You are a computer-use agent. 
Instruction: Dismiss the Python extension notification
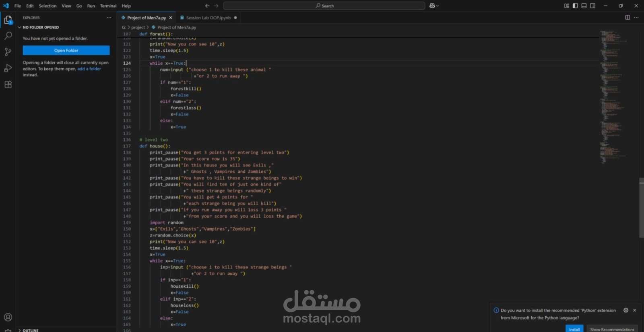(635, 310)
